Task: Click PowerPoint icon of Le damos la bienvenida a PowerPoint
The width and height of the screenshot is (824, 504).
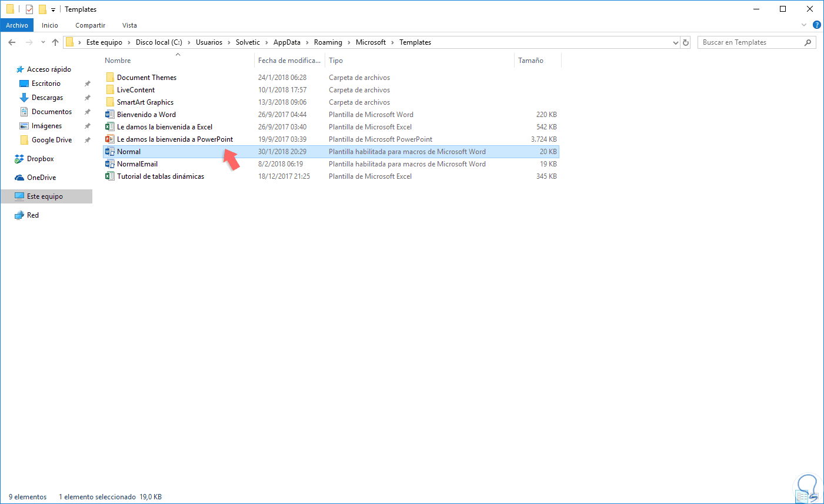Action: click(x=109, y=139)
